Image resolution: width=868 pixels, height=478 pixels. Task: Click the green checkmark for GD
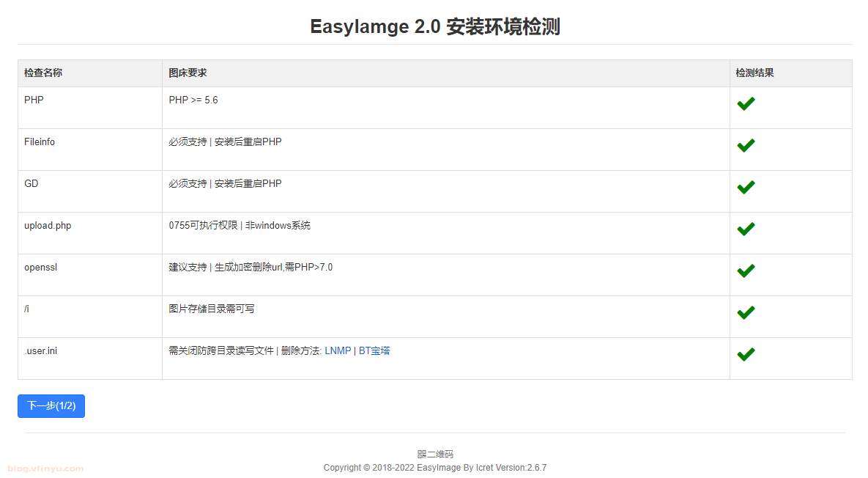(746, 188)
